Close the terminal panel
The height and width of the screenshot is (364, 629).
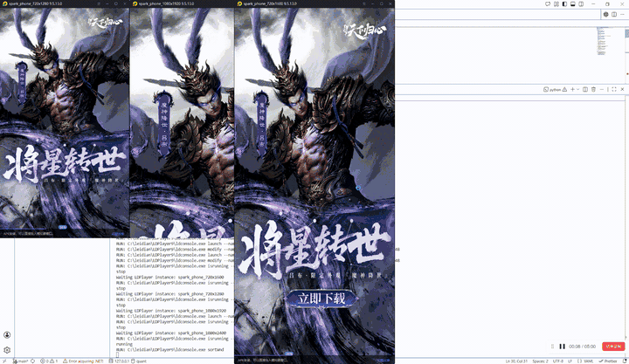click(622, 89)
